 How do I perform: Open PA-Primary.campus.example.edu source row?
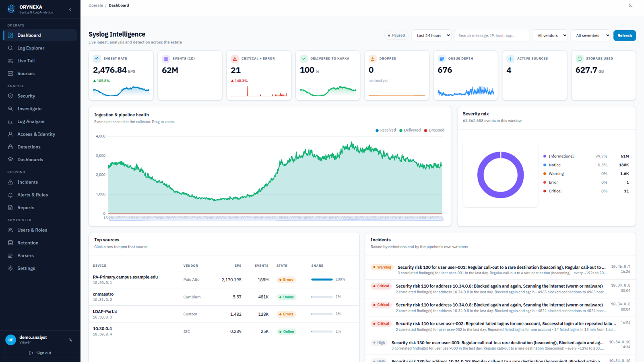point(224,280)
